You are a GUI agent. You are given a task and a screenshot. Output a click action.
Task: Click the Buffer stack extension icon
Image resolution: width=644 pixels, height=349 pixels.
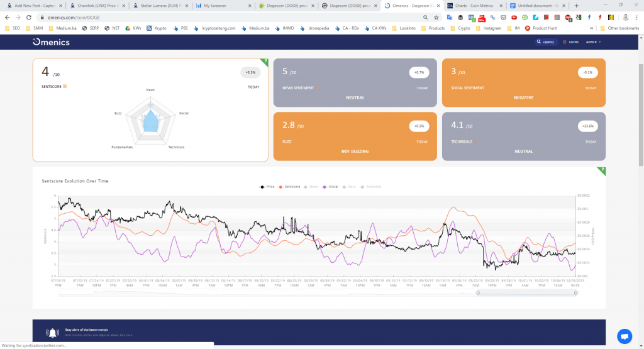pyautogui.click(x=460, y=18)
